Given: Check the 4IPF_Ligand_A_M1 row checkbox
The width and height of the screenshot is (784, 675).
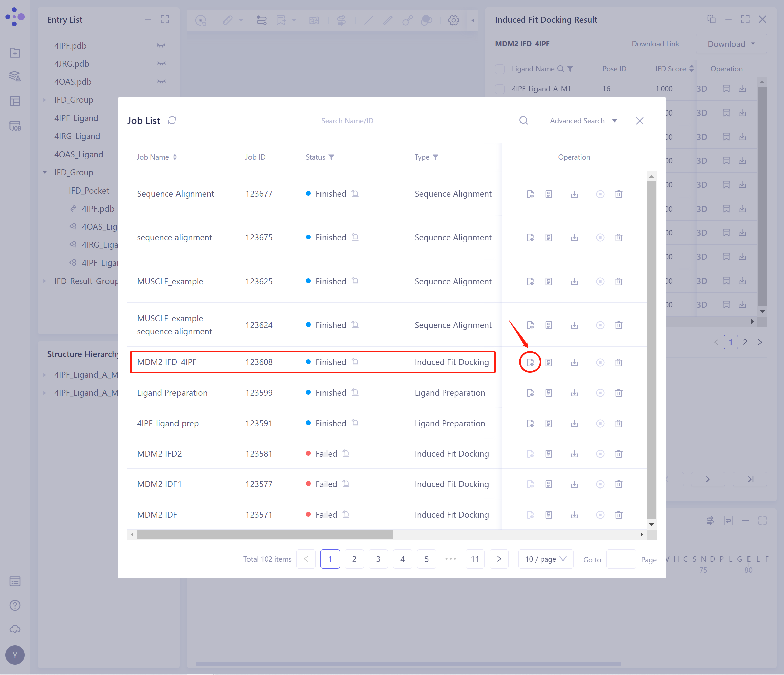Looking at the screenshot, I should tap(499, 89).
